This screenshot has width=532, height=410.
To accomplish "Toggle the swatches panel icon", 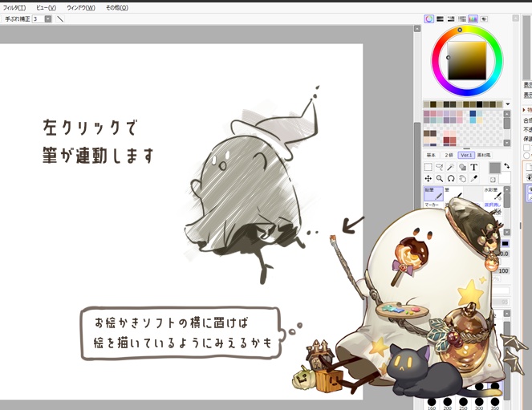I will click(x=473, y=19).
